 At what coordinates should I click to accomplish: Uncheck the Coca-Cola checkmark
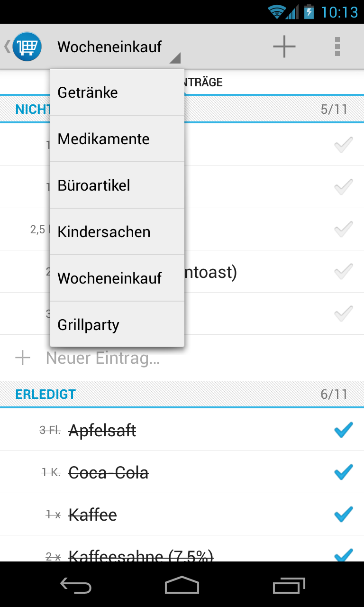344,472
